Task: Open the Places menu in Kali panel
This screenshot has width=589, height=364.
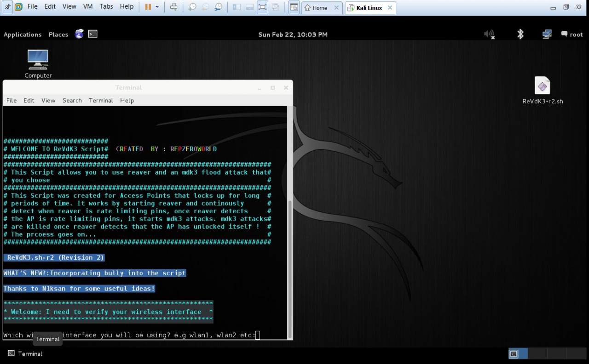Action: tap(58, 34)
